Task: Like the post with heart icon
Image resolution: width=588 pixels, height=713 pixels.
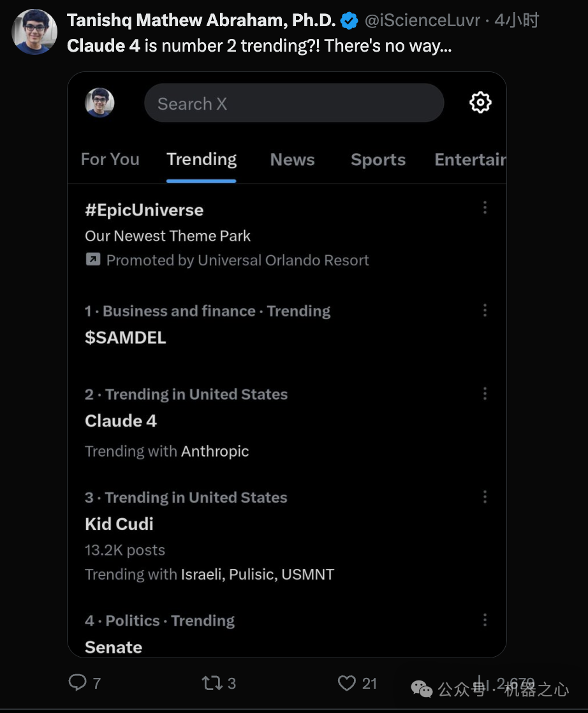Action: point(346,682)
